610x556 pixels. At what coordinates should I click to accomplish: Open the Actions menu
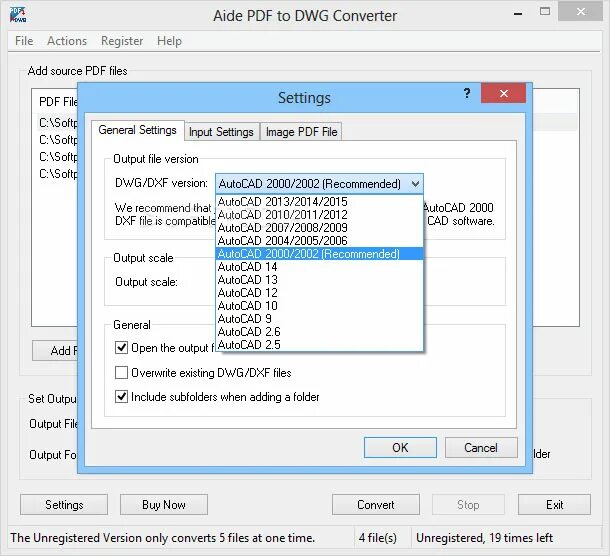pyautogui.click(x=67, y=41)
